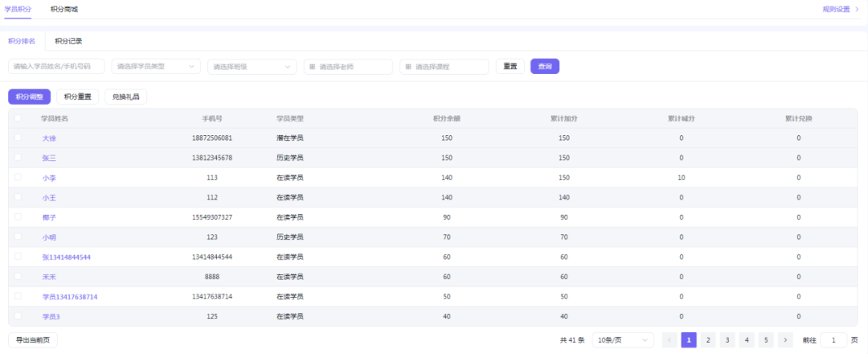This screenshot has width=868, height=354.
Task: Go to page 3 in pagination
Action: (x=727, y=340)
